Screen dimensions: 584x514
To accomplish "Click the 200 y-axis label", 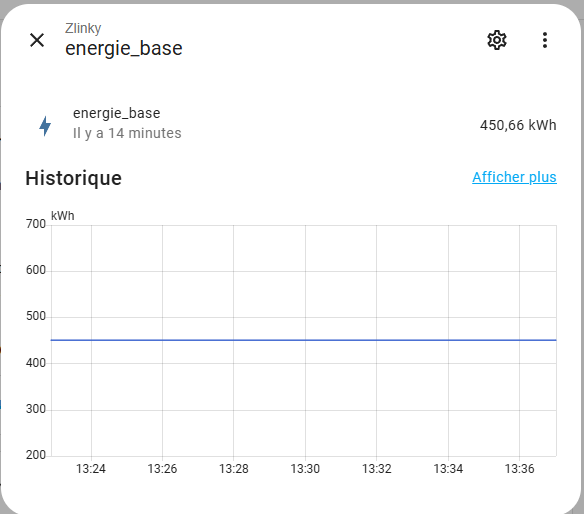I will tap(36, 455).
